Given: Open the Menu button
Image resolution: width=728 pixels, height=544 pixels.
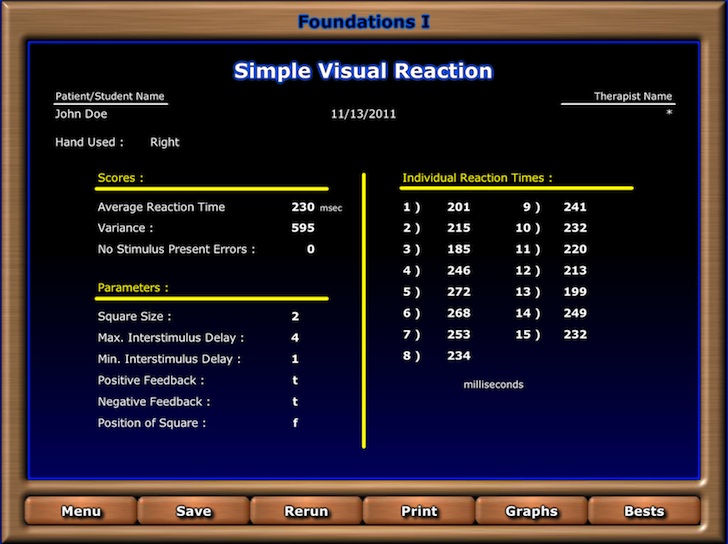Looking at the screenshot, I should point(81,511).
